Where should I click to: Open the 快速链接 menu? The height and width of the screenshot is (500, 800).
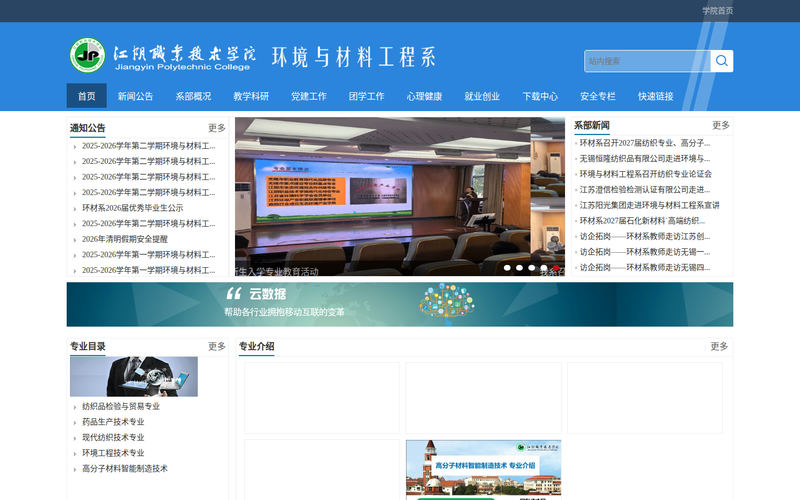pos(656,96)
